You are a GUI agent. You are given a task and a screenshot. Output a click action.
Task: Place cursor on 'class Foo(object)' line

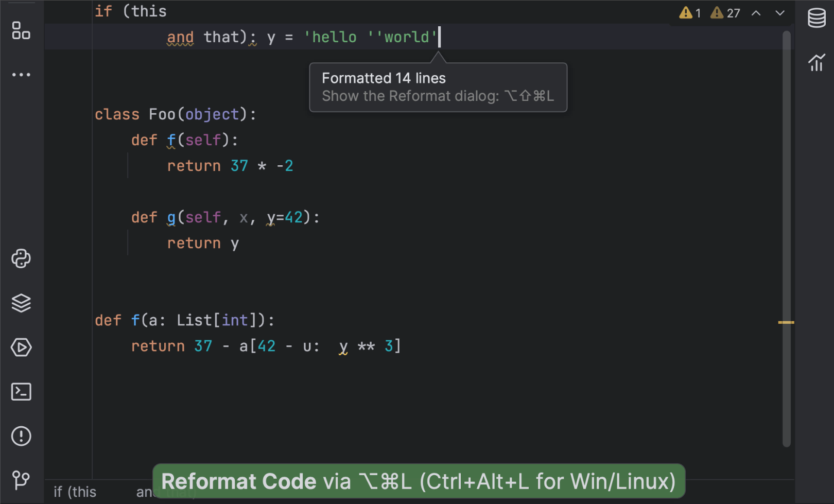tap(175, 114)
